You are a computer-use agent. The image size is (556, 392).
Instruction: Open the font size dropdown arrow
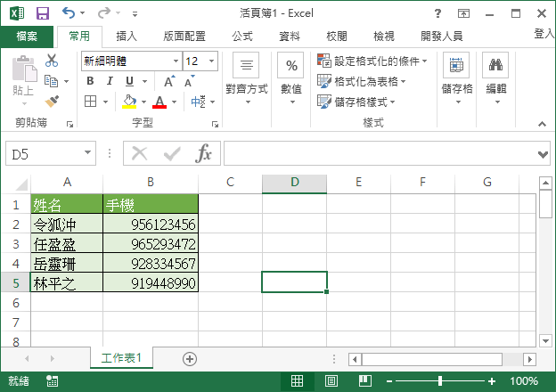point(212,61)
